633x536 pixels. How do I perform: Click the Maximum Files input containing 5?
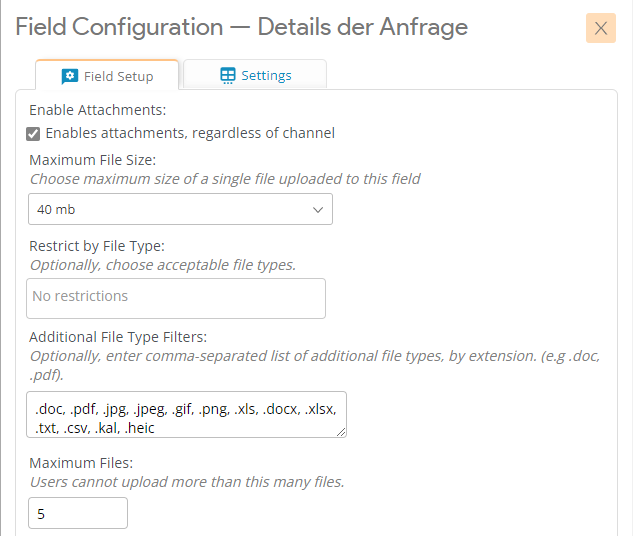tap(78, 513)
